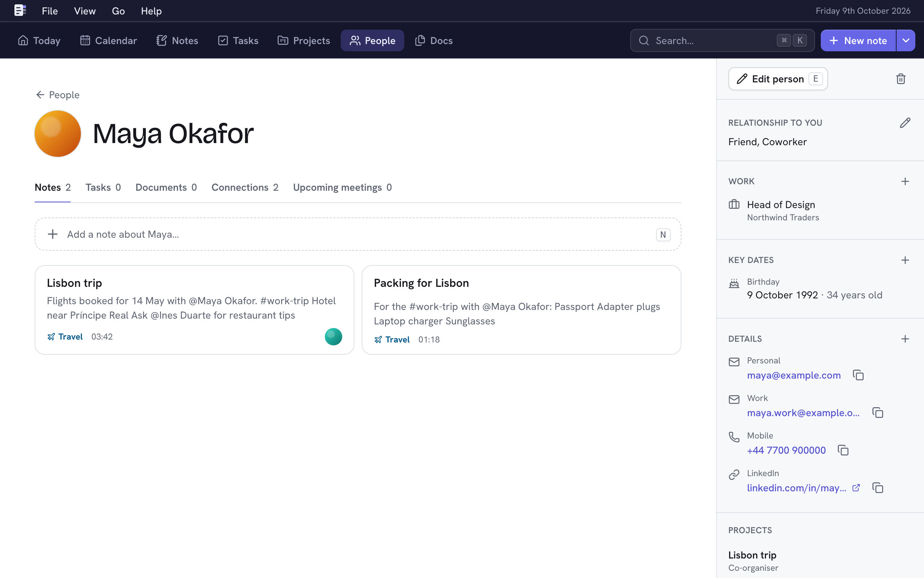Open the Packing for Lisbon note card

(521, 310)
